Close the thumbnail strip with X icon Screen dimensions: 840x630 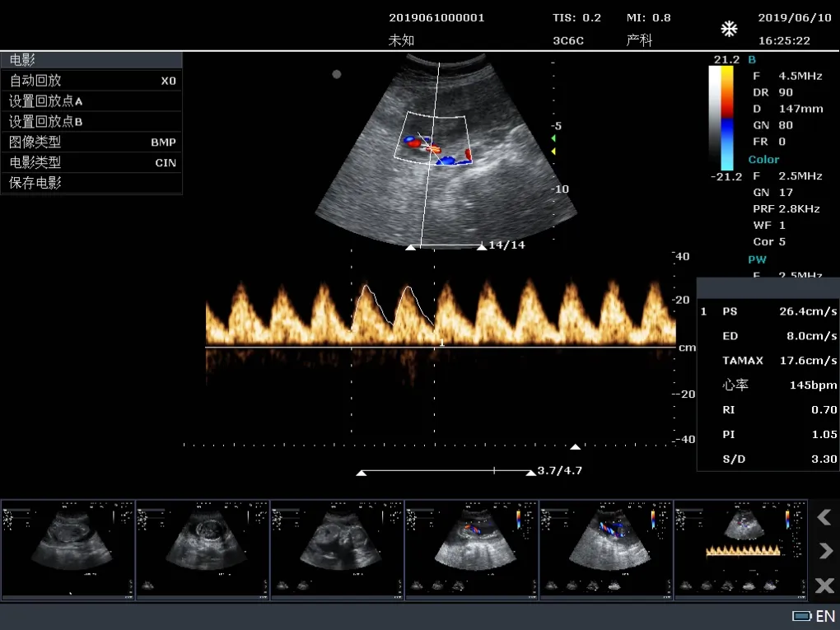[x=824, y=585]
